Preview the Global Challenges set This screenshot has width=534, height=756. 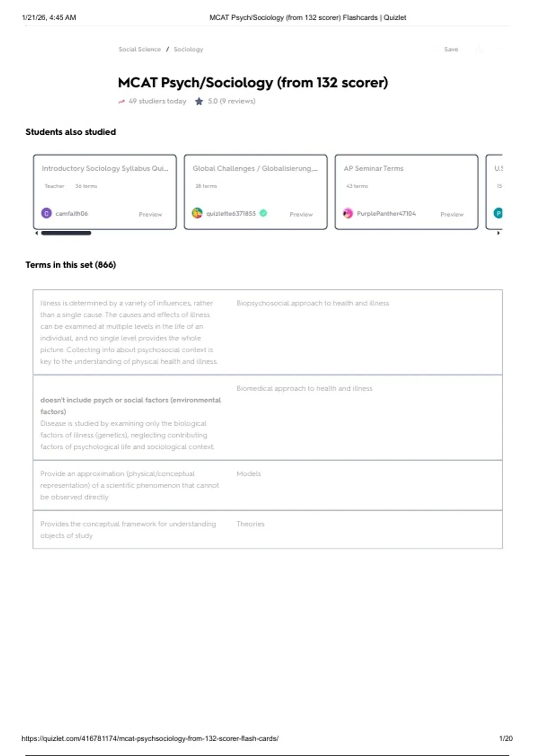(x=301, y=214)
